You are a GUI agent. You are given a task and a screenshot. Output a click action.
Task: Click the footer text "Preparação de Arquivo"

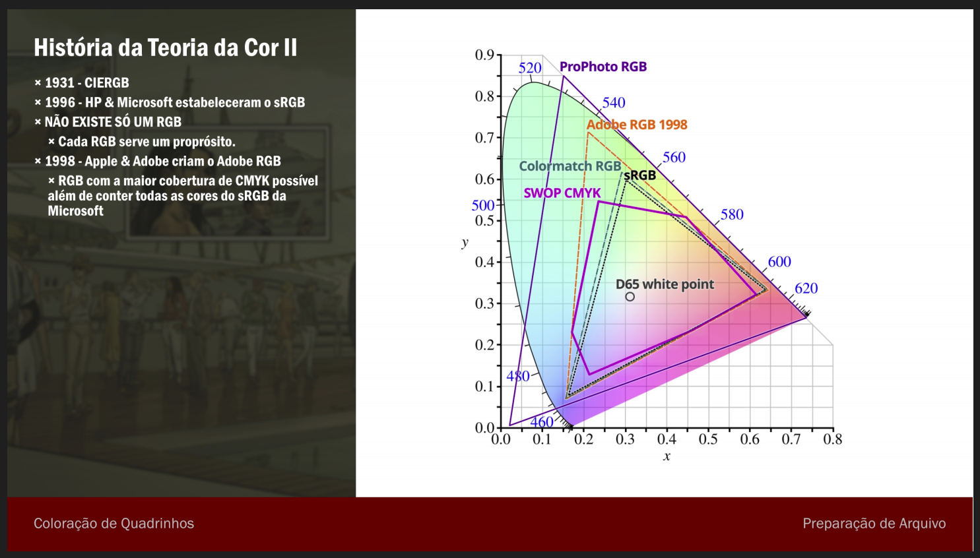874,524
